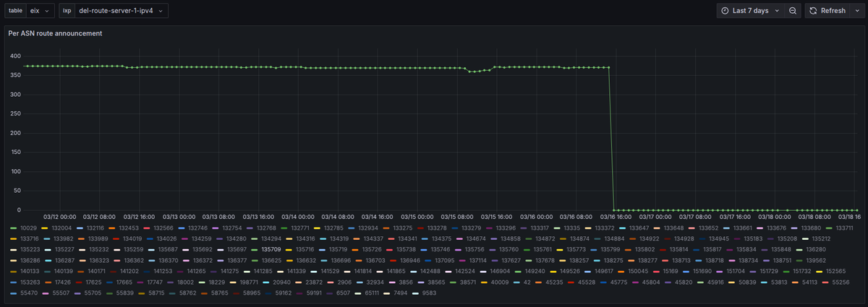Toggle legend series 134337

(373, 238)
